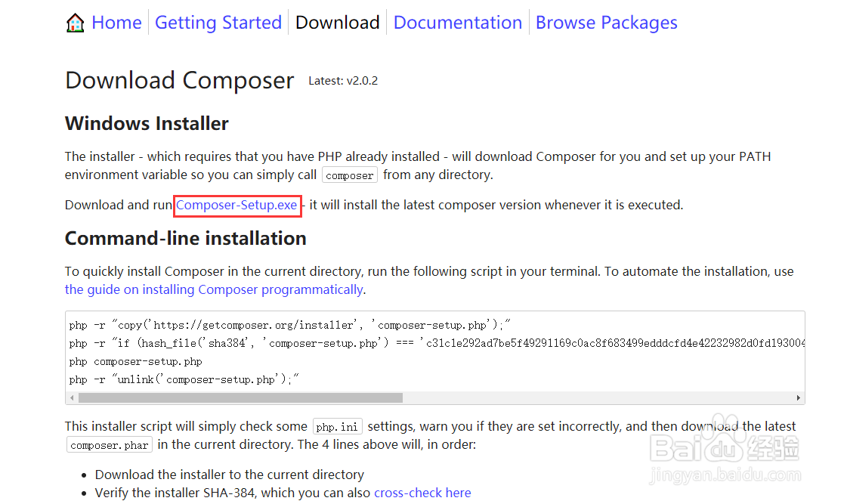Click the code box left scroll arrow

click(72, 397)
